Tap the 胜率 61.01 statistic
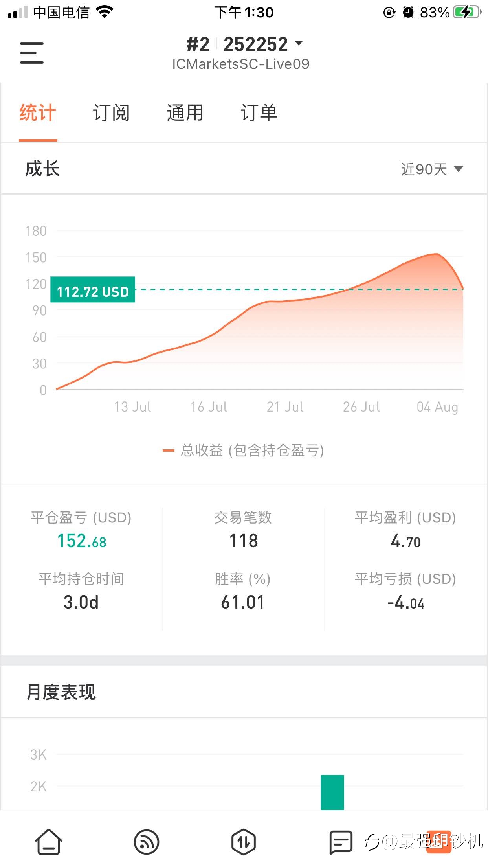The image size is (488, 868). tap(243, 602)
